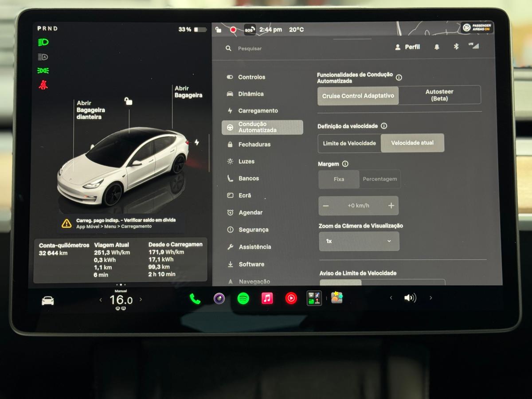The image size is (532, 399).
Task: Tap the notification bell icon
Action: [x=437, y=47]
